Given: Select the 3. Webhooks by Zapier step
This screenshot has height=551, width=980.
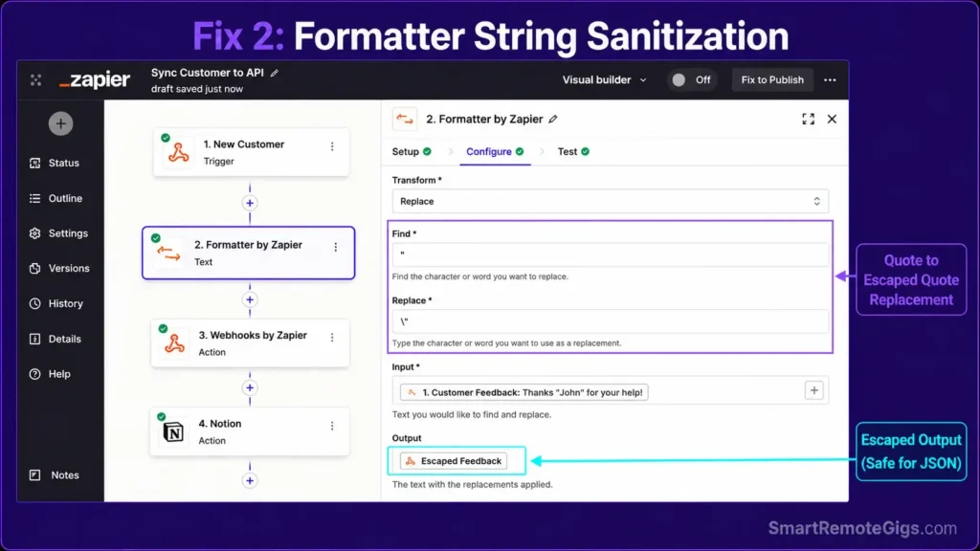Looking at the screenshot, I should pyautogui.click(x=250, y=343).
